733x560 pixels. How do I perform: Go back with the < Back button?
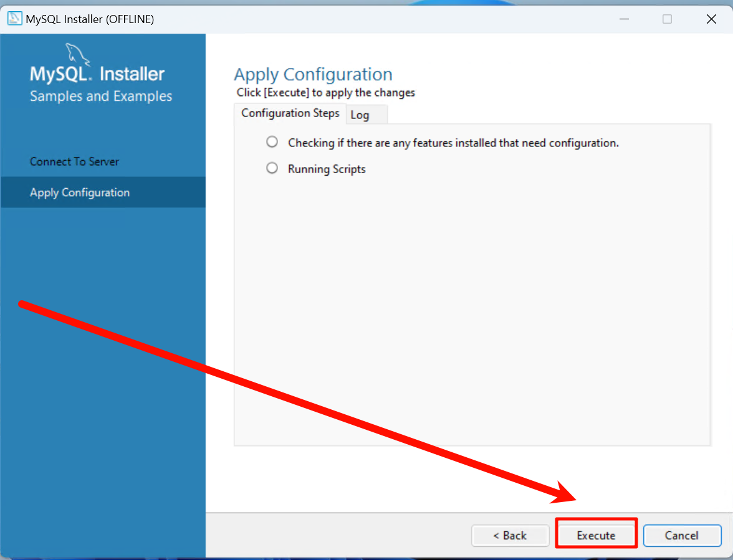coord(510,535)
